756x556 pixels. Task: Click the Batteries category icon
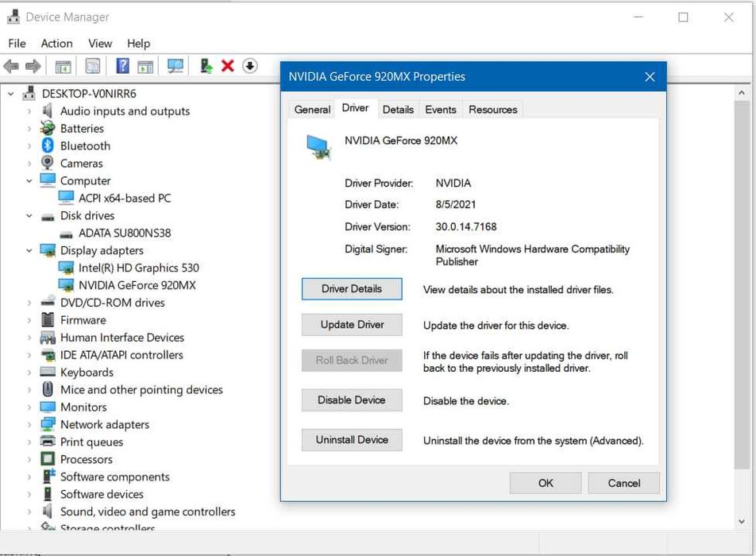click(48, 128)
